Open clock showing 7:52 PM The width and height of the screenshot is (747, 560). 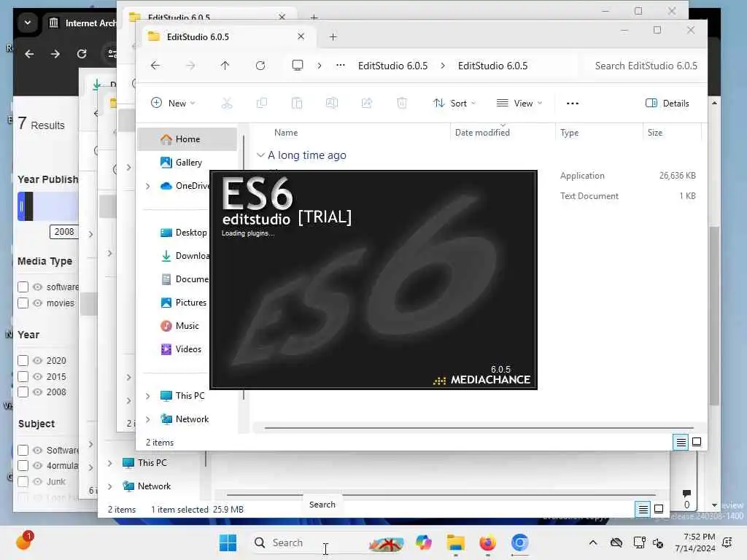(694, 542)
